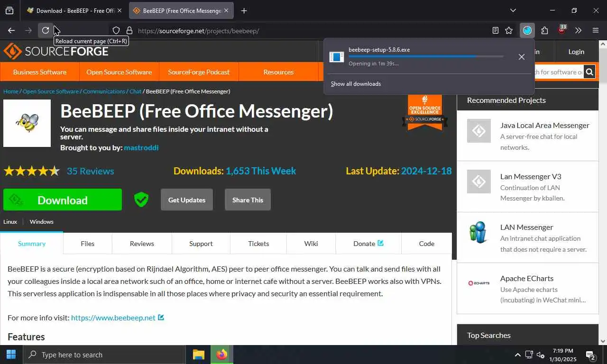Open the Files tab
The height and width of the screenshot is (364, 607).
[x=87, y=244]
